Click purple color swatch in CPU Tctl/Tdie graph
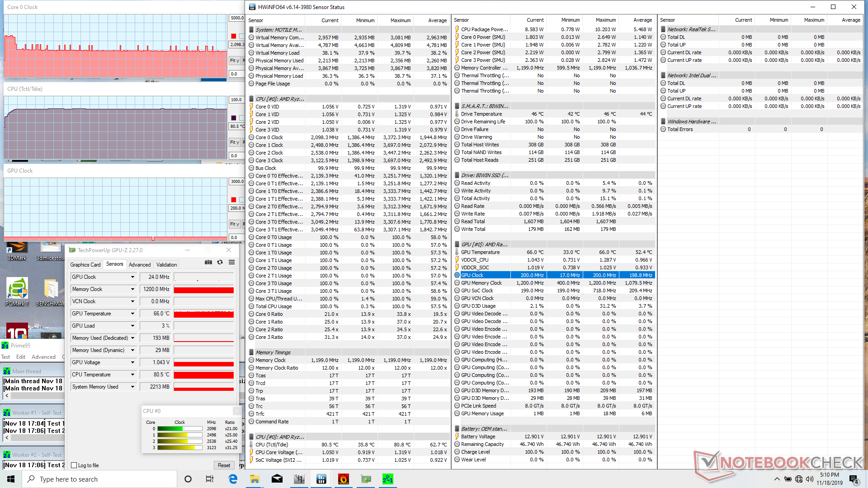Viewport: 868px width, 488px height. click(233, 118)
